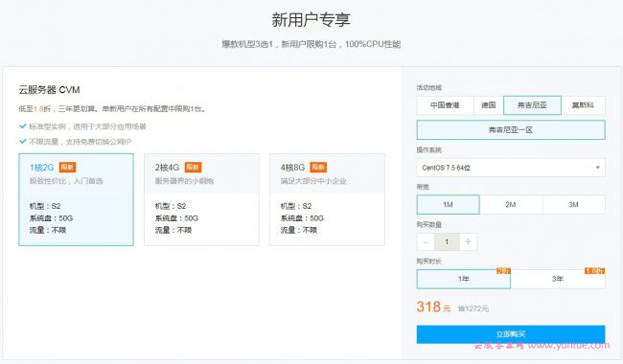Choose 2M bandwidth

(x=511, y=204)
